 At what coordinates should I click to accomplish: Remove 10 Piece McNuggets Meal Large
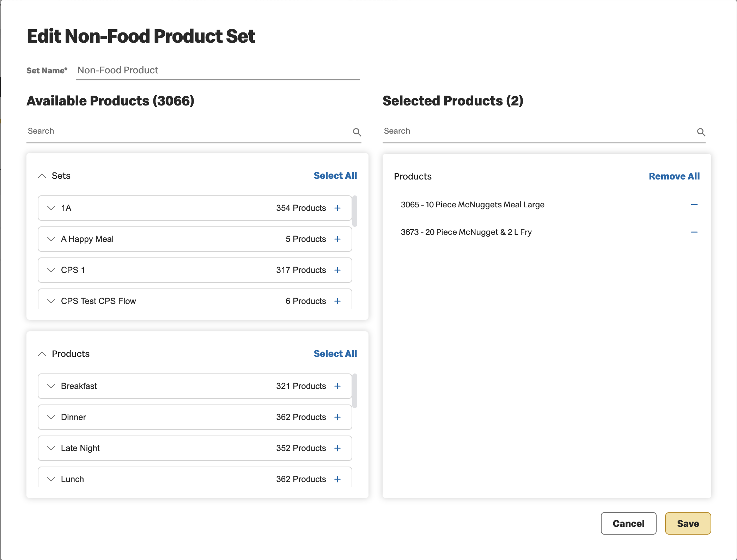(694, 205)
